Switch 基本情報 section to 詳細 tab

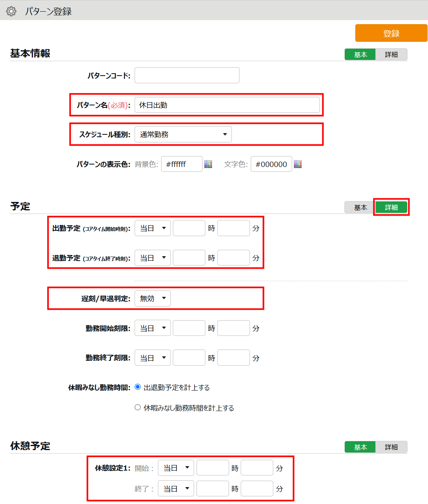point(391,55)
